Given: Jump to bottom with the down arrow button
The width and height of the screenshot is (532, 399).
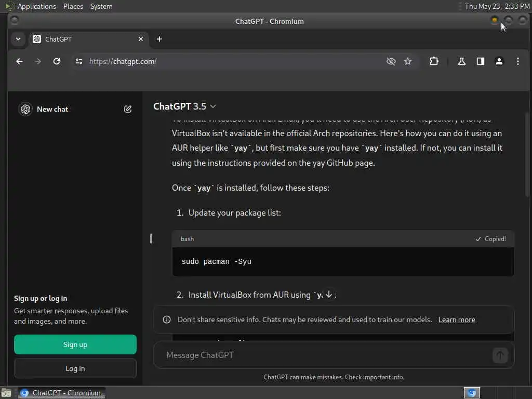Looking at the screenshot, I should pyautogui.click(x=329, y=295).
